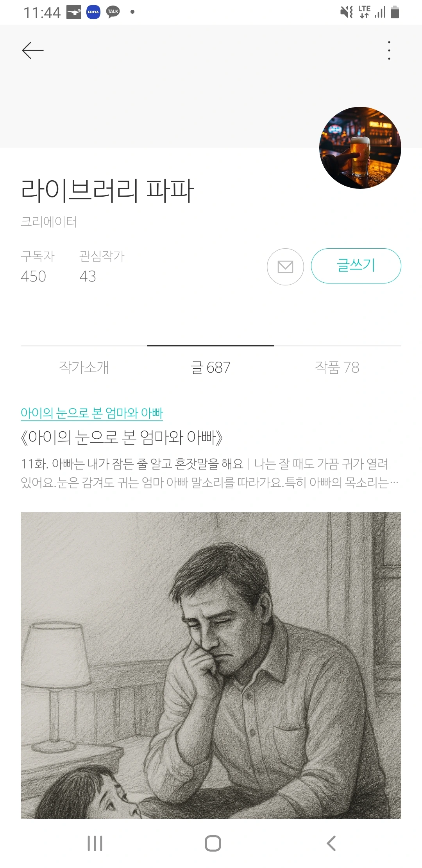Tap the 11화 post excerpt text

[x=210, y=473]
